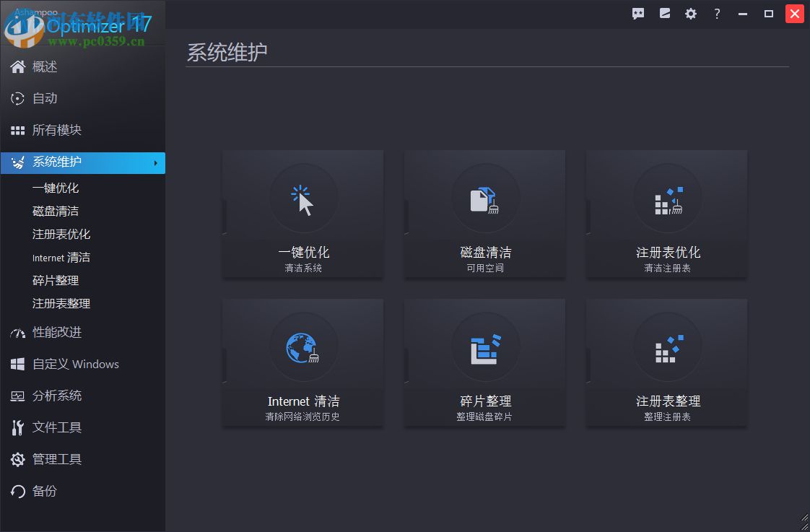This screenshot has height=532, width=810.
Task: Open help via the question mark icon
Action: coord(716,13)
